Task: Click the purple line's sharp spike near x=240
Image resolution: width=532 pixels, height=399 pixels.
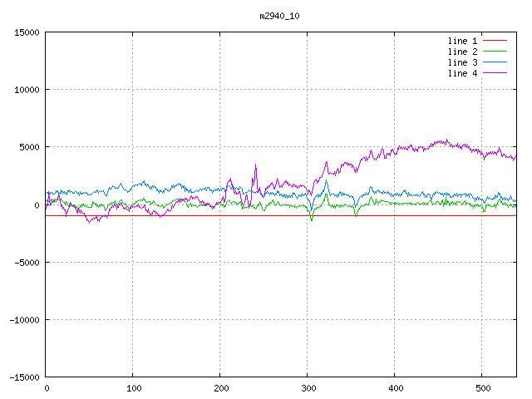Action: pos(255,165)
